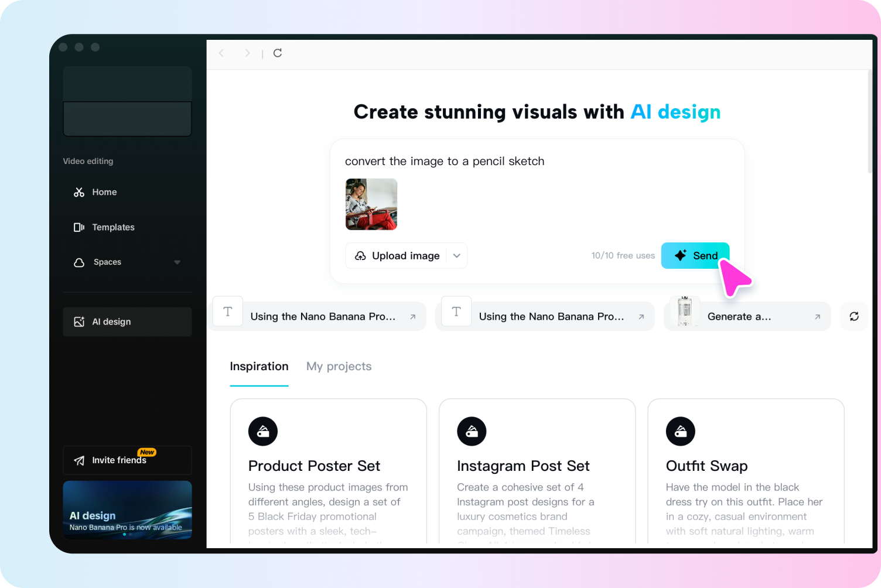Switch to the My projects tab
This screenshot has width=881, height=588.
coord(339,366)
